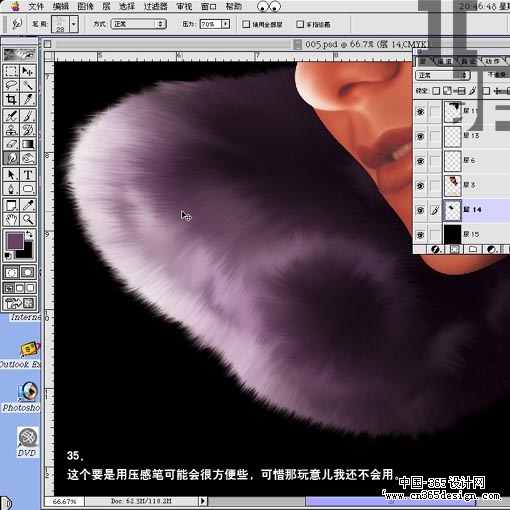
Task: Select the Magic Wand tool
Action: (28, 86)
